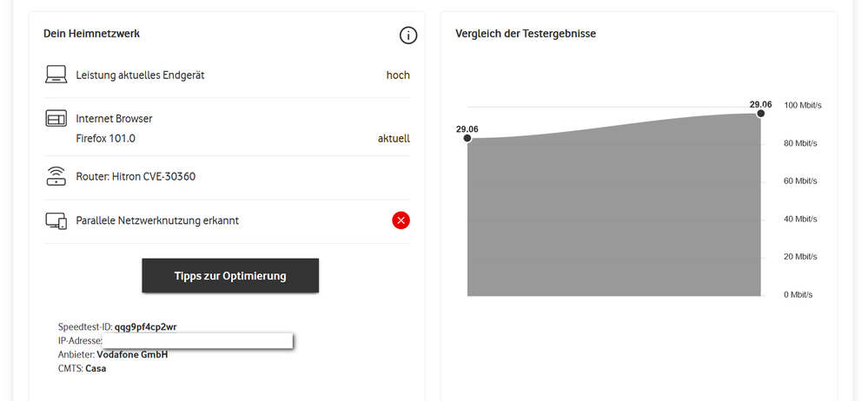Click the Router: Hitron CVE-30360 row
Image resolution: width=868 pixels, height=401 pixels.
(136, 177)
